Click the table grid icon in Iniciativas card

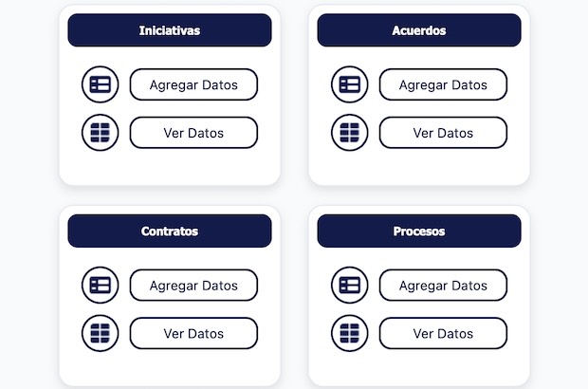point(100,133)
